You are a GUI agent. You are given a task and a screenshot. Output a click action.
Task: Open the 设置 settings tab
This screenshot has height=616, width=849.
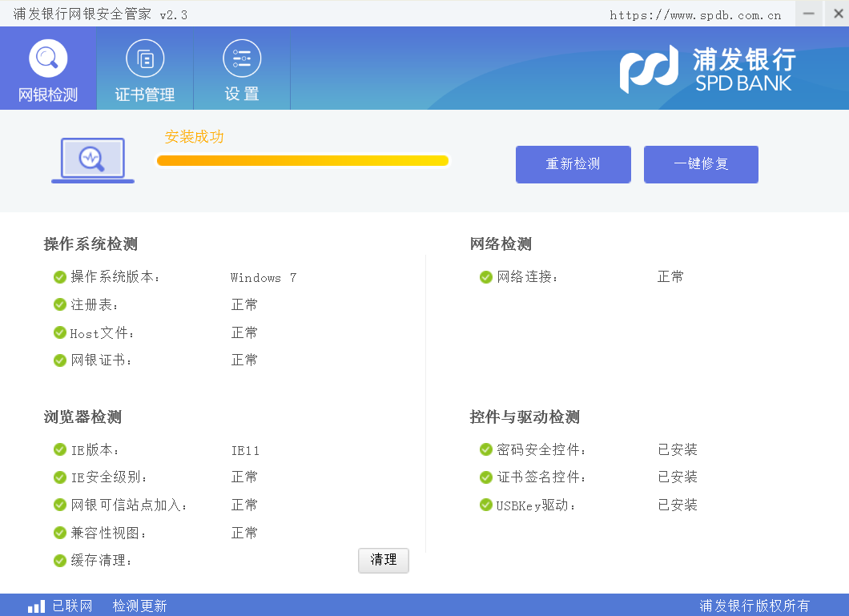click(242, 70)
